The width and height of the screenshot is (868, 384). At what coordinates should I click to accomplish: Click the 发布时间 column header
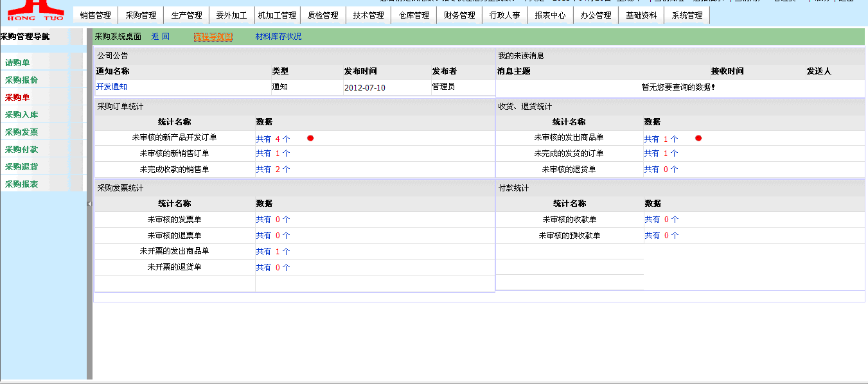360,71
